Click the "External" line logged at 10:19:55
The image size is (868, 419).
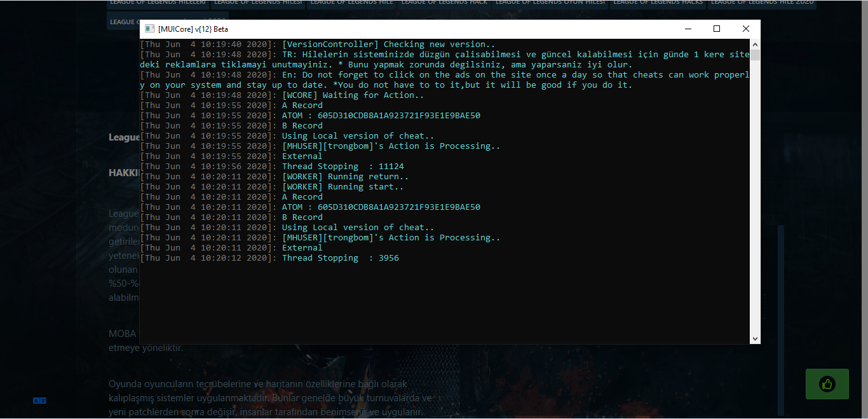[x=231, y=156]
